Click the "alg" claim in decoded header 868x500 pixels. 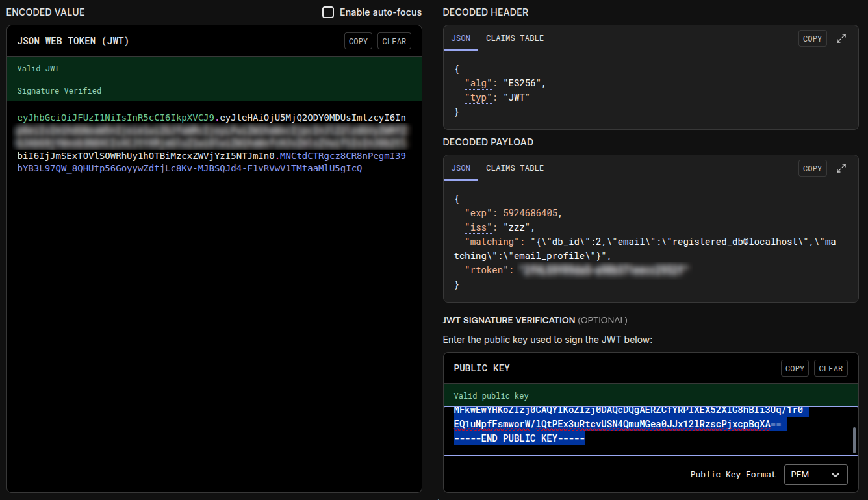[479, 83]
